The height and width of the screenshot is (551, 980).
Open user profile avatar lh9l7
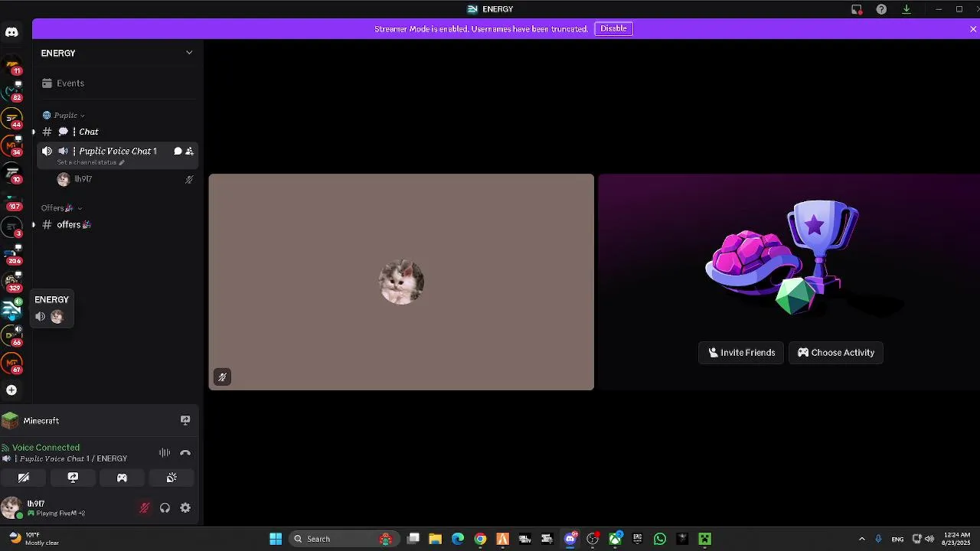click(11, 508)
